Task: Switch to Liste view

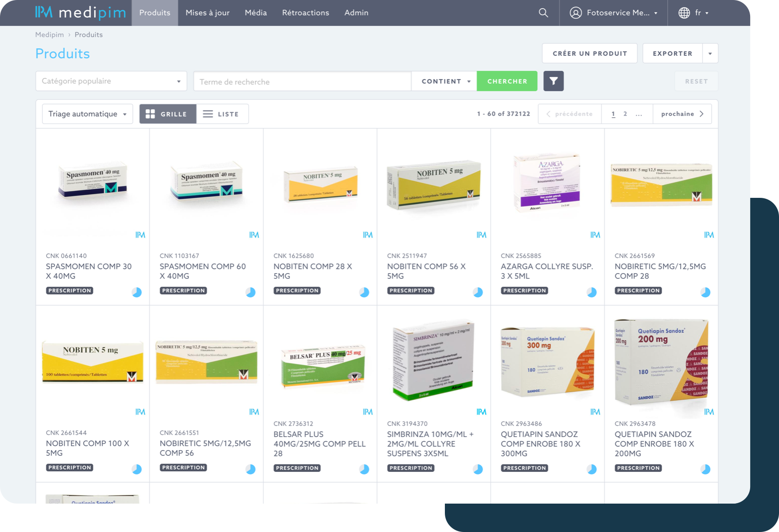Action: click(x=222, y=114)
